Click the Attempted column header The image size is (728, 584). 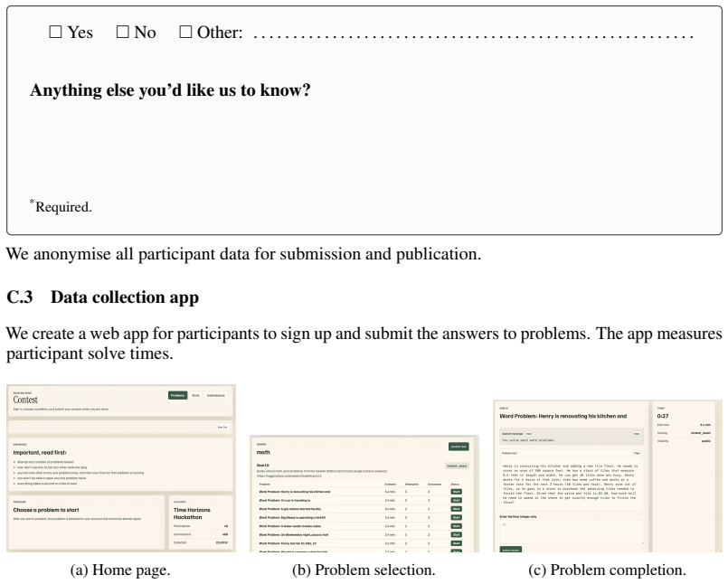point(411,485)
